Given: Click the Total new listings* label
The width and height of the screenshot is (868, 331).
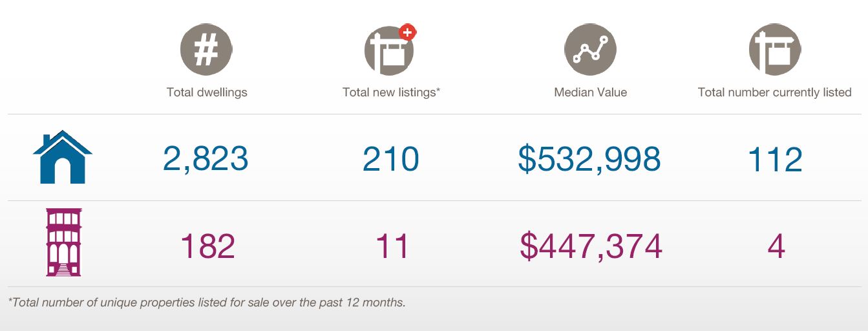Looking at the screenshot, I should [x=391, y=92].
